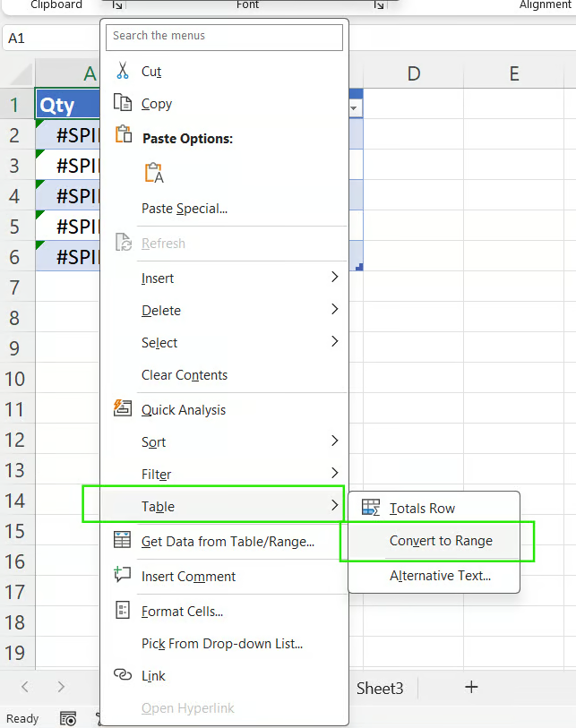The image size is (576, 728).
Task: Click the Quick Analysis icon
Action: pyautogui.click(x=123, y=409)
